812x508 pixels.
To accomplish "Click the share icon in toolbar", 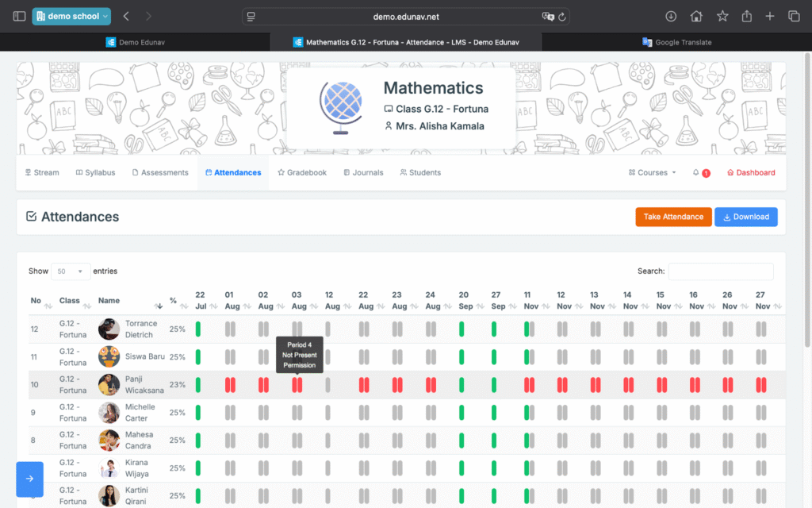I will pyautogui.click(x=746, y=16).
